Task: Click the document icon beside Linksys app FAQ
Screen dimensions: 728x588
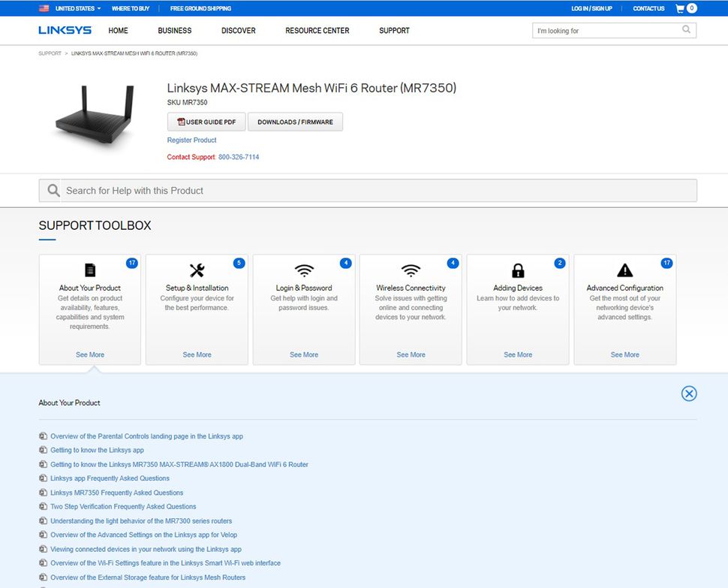Action: [43, 478]
